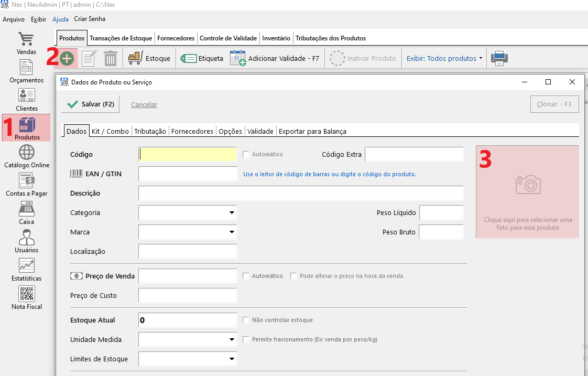Open Nota Fiscal QR code icon

[x=26, y=294]
